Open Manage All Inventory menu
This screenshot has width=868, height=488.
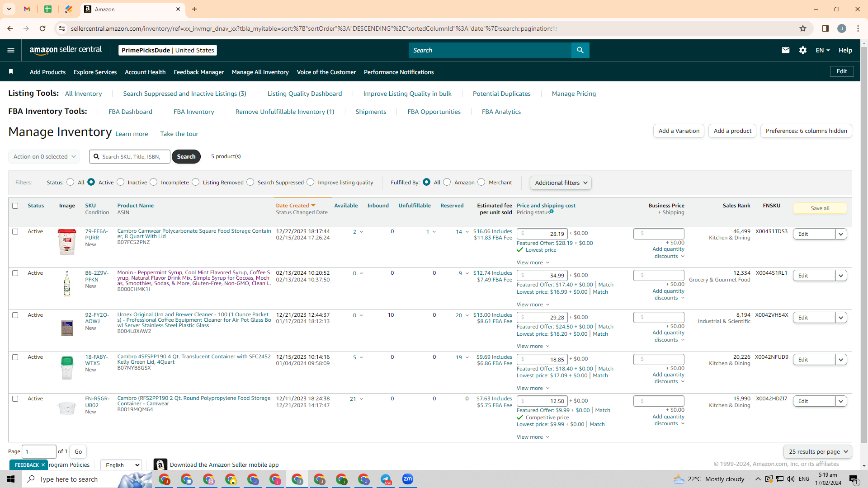tap(260, 72)
